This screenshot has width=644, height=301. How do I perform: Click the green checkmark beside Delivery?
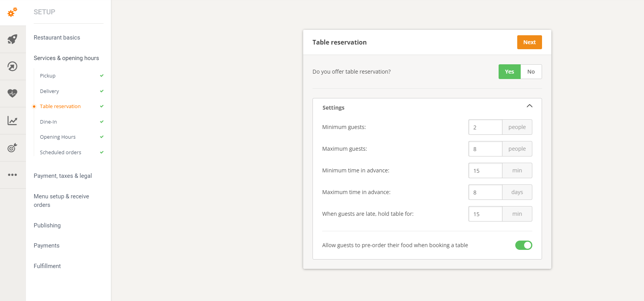102,91
